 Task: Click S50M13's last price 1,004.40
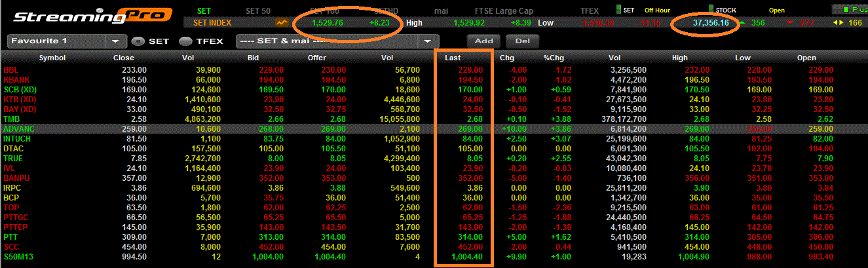click(468, 257)
